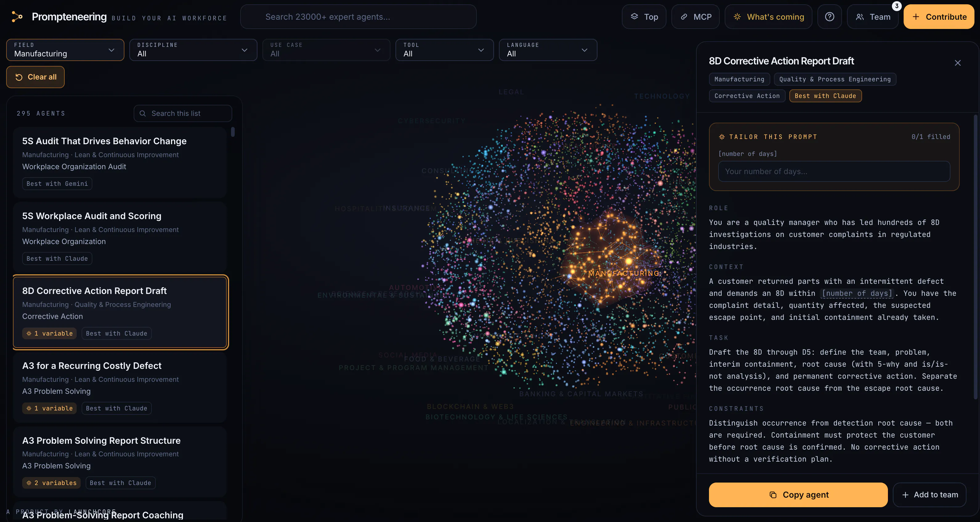Open the Language filter dropdown

(x=548, y=50)
